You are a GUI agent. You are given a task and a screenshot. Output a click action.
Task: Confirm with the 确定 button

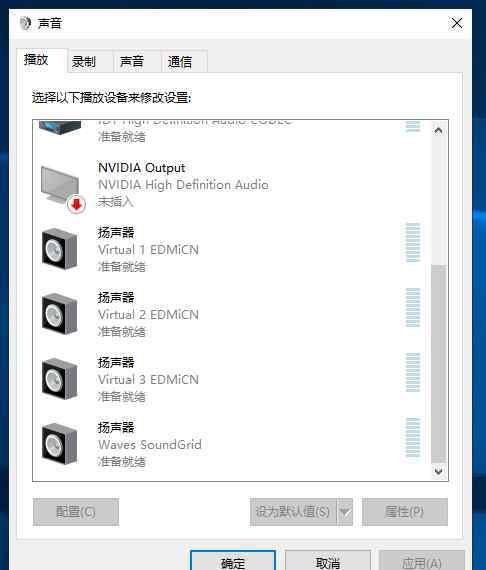pyautogui.click(x=233, y=561)
